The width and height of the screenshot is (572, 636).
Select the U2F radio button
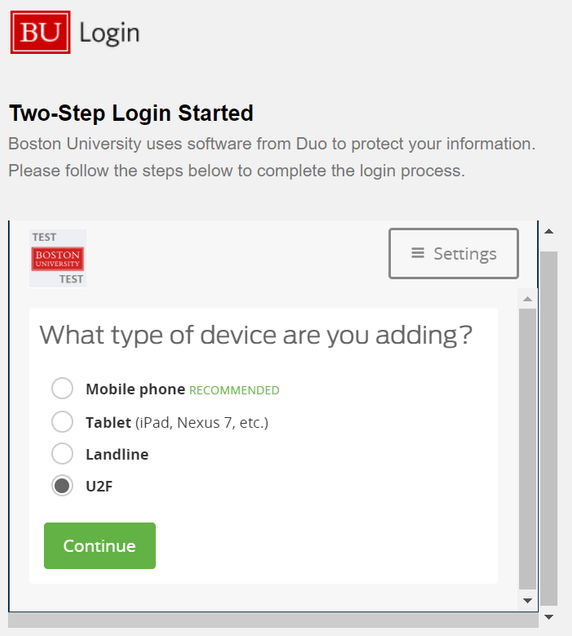(62, 486)
